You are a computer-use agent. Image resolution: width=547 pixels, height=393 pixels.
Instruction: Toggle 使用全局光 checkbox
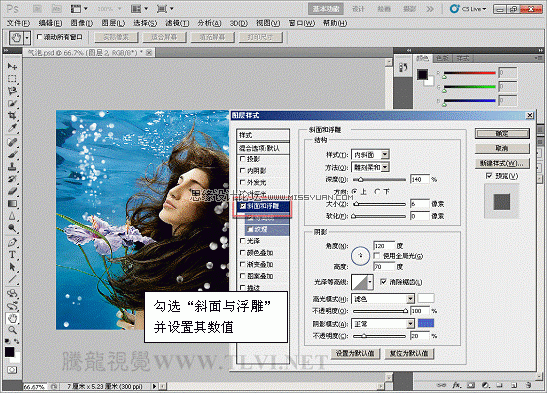[x=377, y=256]
